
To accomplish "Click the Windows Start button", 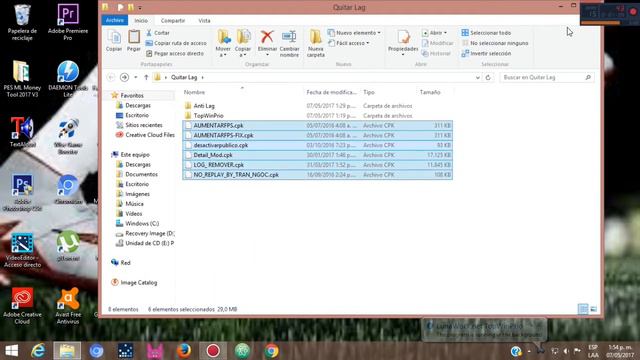I will tap(11, 351).
